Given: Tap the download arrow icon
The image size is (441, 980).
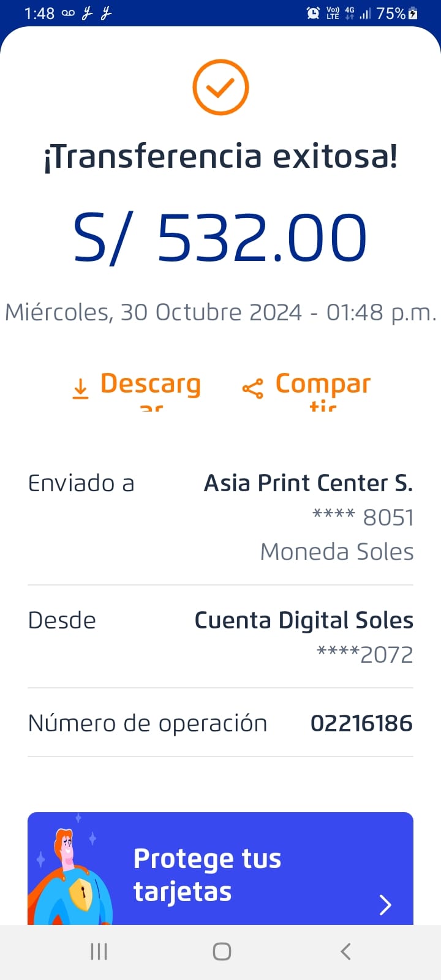Looking at the screenshot, I should point(80,388).
